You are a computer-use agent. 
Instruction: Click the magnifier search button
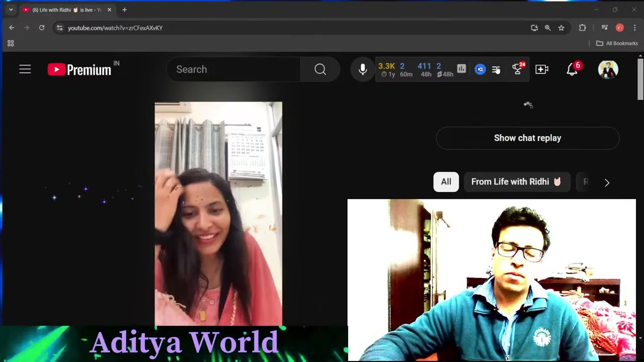(x=320, y=69)
